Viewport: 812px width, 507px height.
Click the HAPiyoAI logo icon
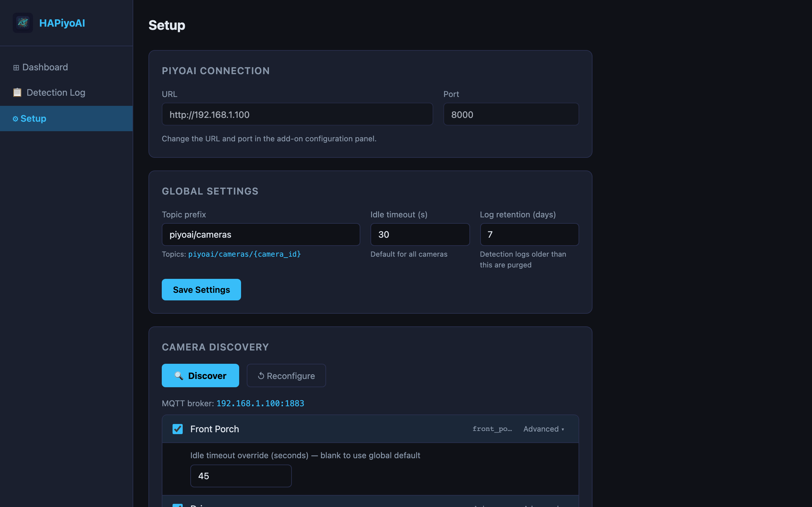(x=23, y=23)
